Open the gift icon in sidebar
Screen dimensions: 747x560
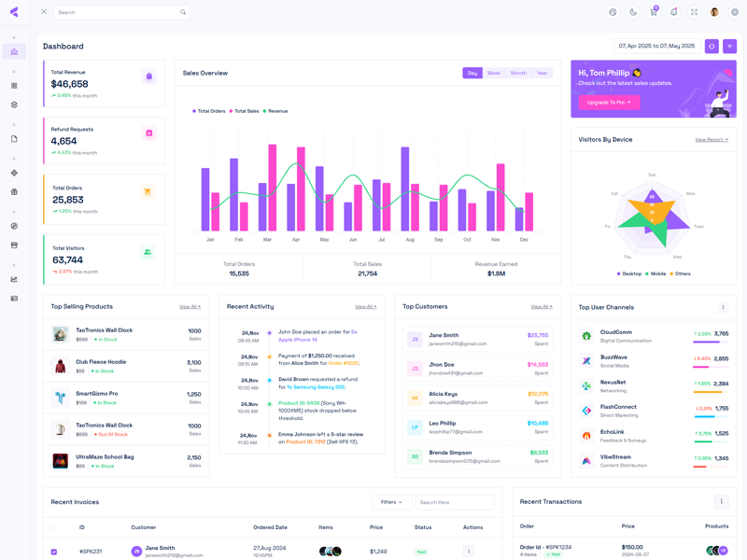pyautogui.click(x=14, y=191)
